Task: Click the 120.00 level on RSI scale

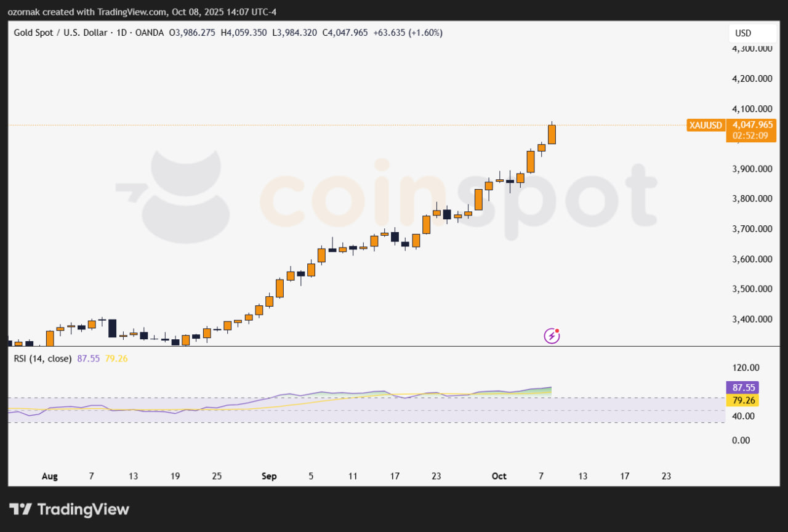Action: 746,368
